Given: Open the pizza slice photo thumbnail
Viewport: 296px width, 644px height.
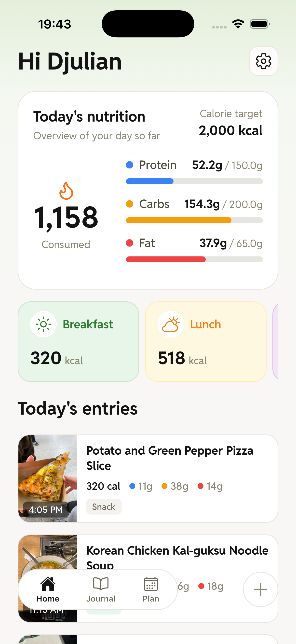Looking at the screenshot, I should (x=48, y=478).
